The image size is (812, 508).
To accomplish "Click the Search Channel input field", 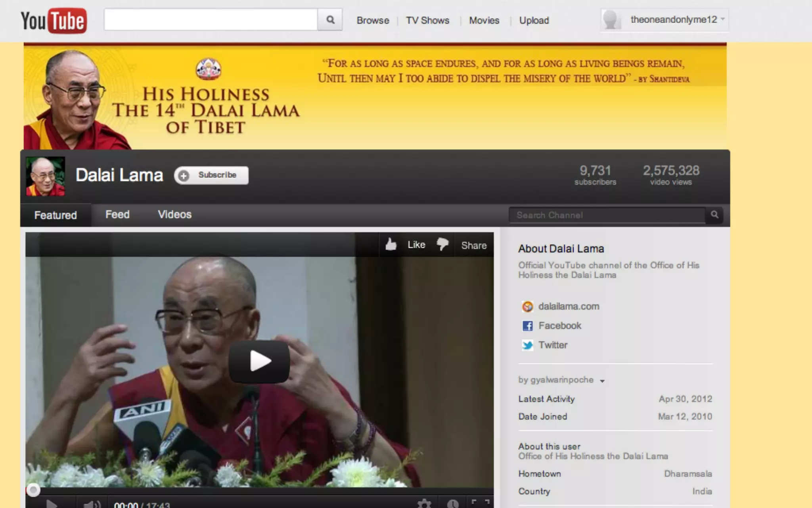I will (x=607, y=215).
